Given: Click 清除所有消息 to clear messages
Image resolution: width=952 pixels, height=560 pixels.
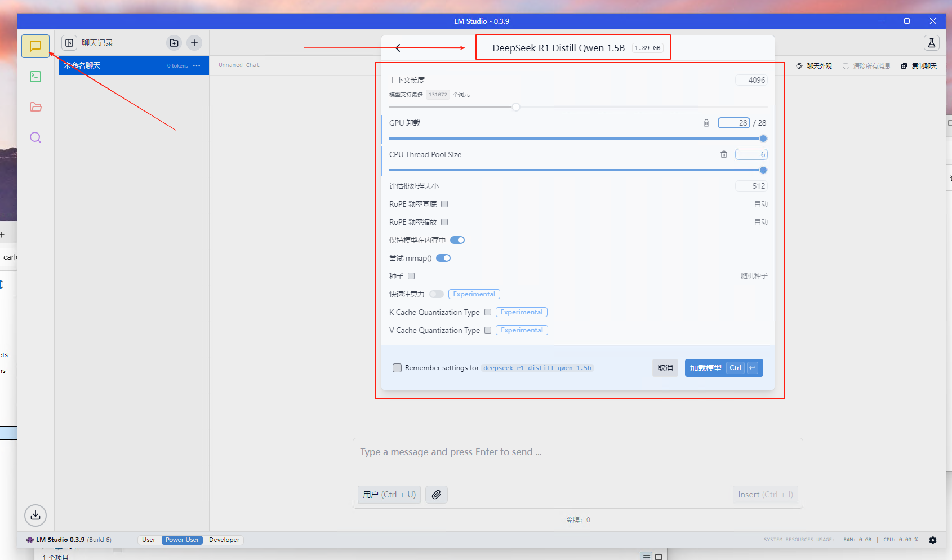Looking at the screenshot, I should 866,66.
